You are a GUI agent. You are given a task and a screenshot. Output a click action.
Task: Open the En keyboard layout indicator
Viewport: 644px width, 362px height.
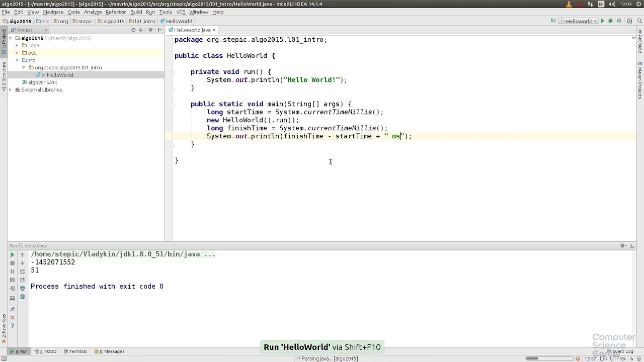pos(601,4)
